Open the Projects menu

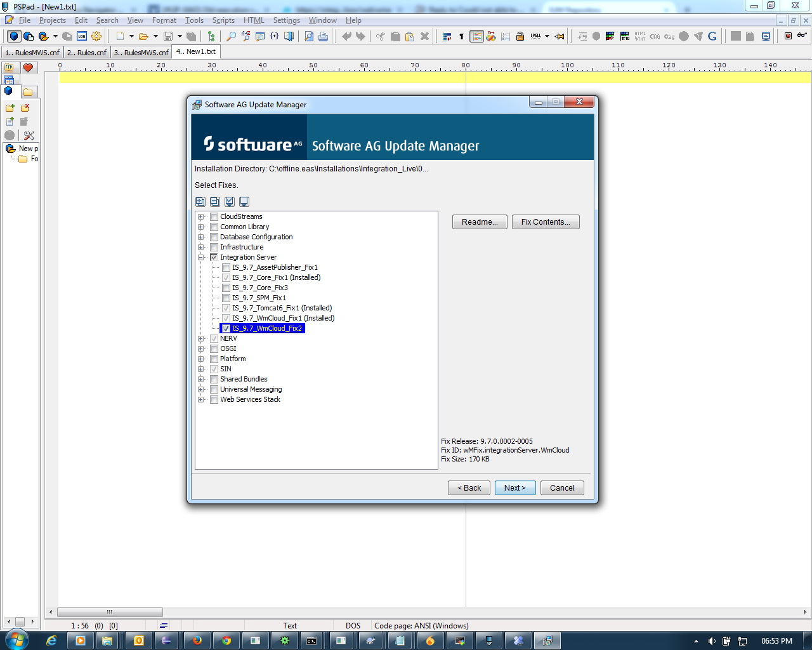tap(53, 20)
